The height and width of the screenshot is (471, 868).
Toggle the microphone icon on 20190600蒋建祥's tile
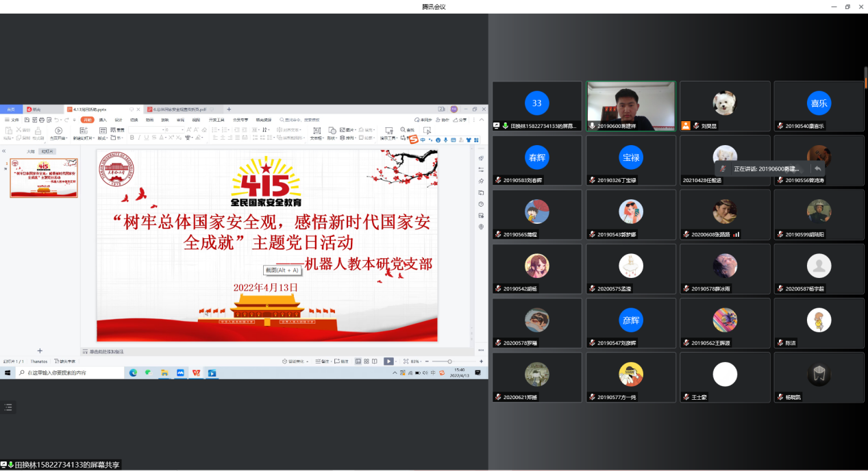(x=591, y=126)
